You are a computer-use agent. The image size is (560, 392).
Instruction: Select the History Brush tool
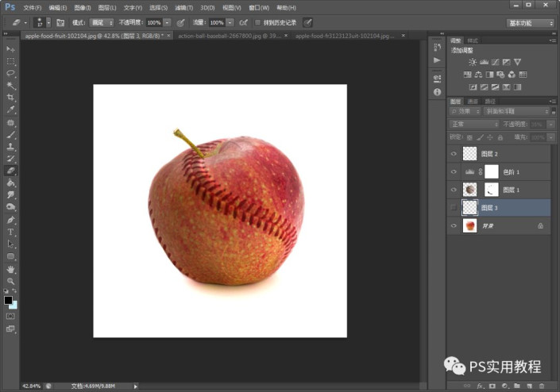pos(10,159)
